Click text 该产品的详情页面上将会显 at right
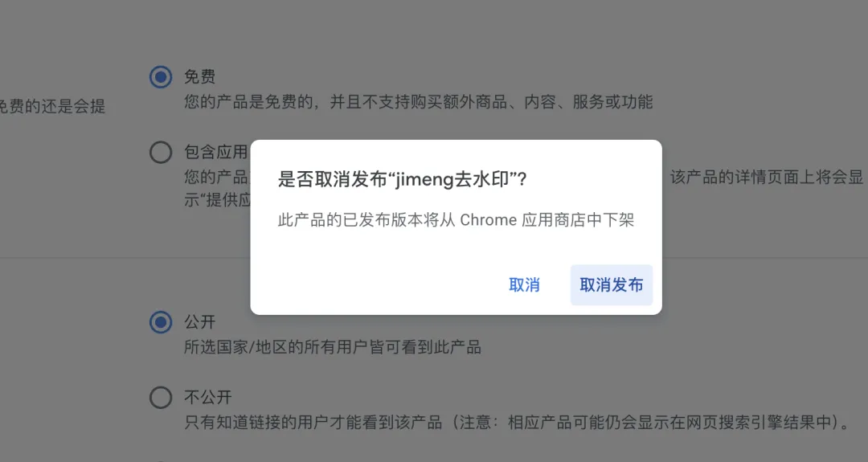The height and width of the screenshot is (462, 868). pos(767,177)
